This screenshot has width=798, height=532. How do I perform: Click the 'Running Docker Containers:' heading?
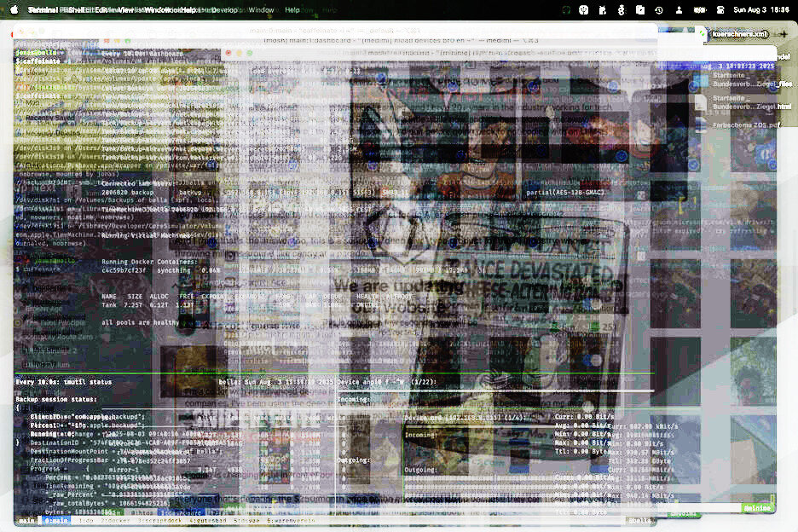[x=149, y=262]
